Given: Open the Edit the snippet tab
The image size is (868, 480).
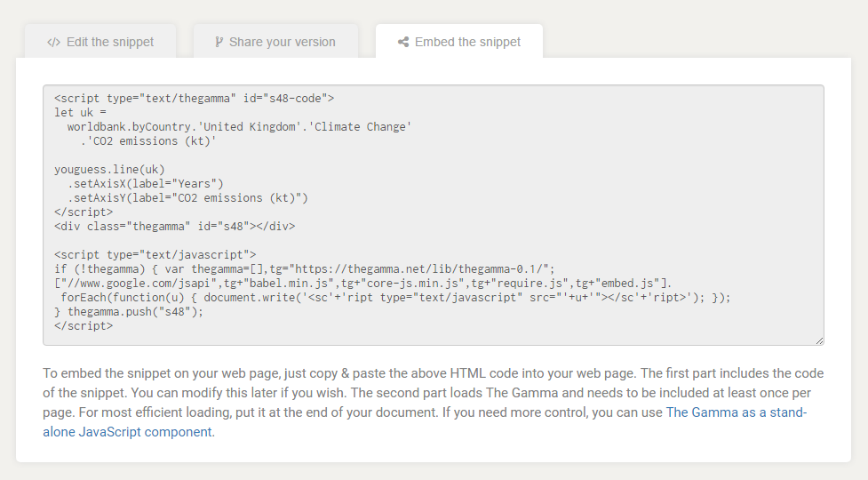Looking at the screenshot, I should pos(100,42).
